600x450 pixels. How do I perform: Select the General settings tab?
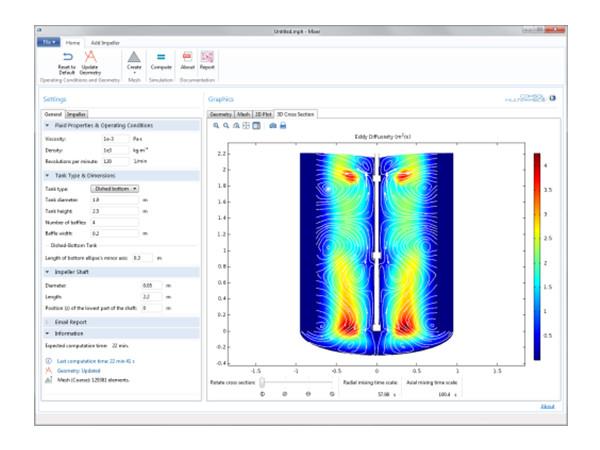(53, 114)
